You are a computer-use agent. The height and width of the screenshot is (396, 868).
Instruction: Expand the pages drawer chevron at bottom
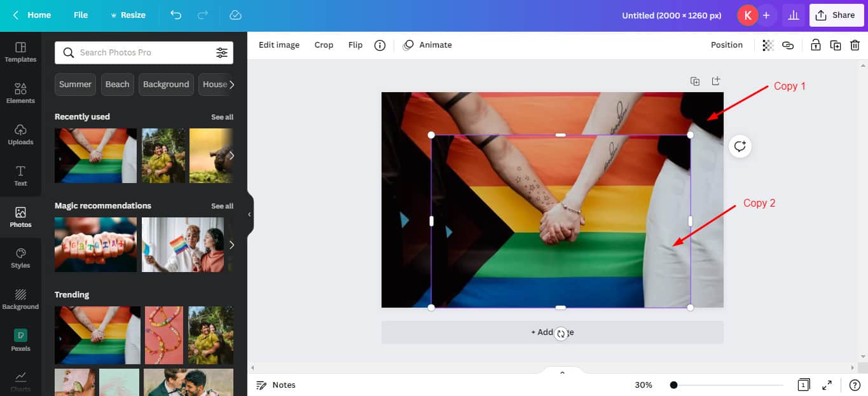click(562, 372)
